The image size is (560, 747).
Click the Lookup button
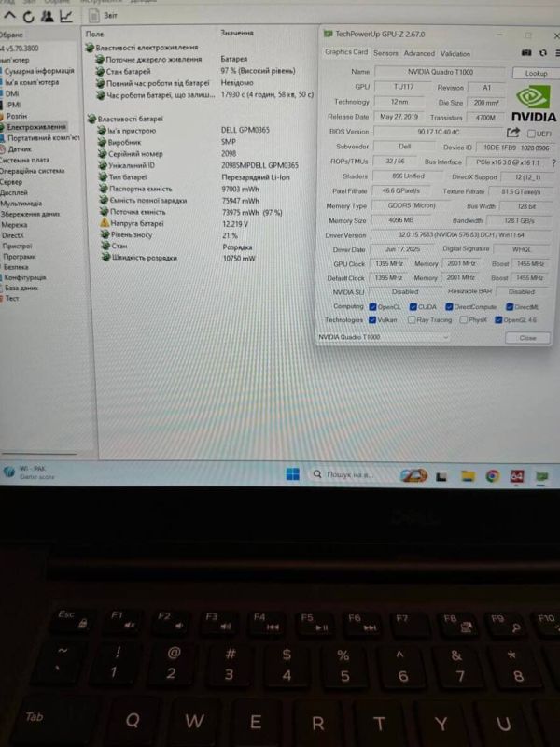[536, 73]
